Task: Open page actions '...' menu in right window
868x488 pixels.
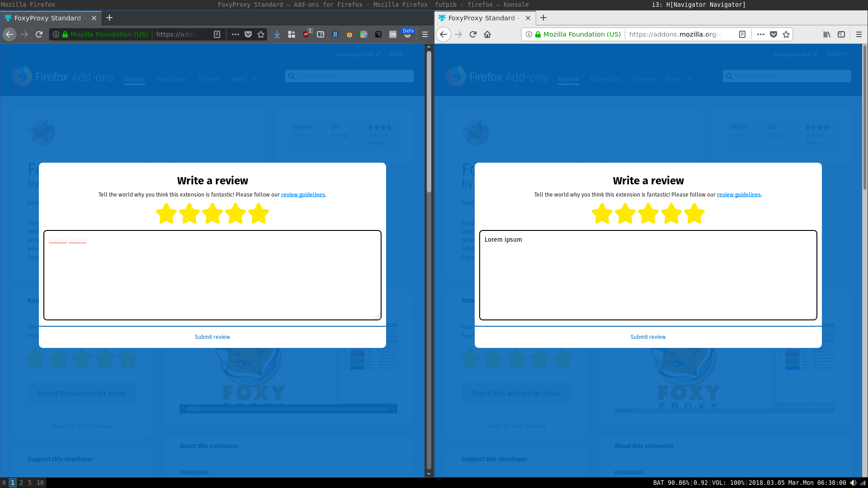Action: [761, 34]
